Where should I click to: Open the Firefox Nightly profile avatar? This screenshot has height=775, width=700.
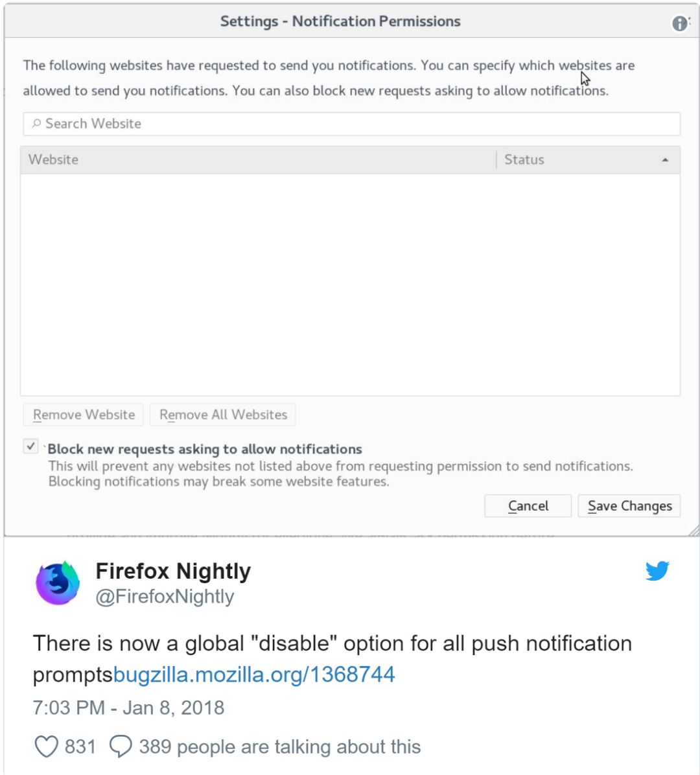(58, 583)
